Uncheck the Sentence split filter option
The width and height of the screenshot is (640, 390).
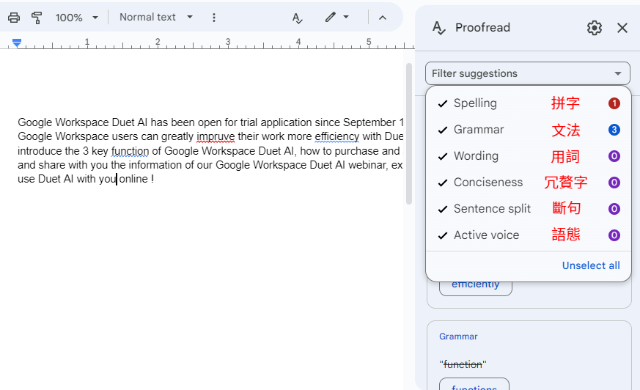(528, 209)
